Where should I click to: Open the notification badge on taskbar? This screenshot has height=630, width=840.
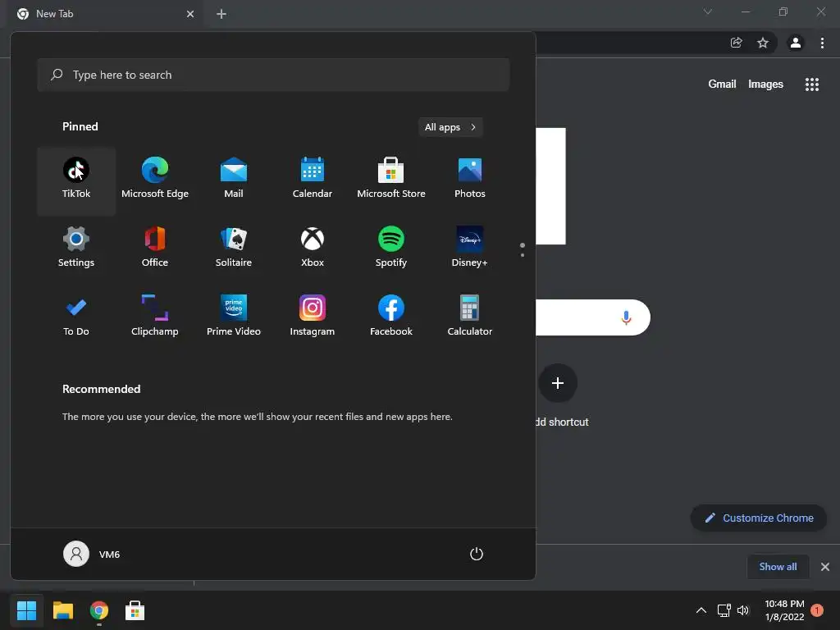click(x=817, y=610)
